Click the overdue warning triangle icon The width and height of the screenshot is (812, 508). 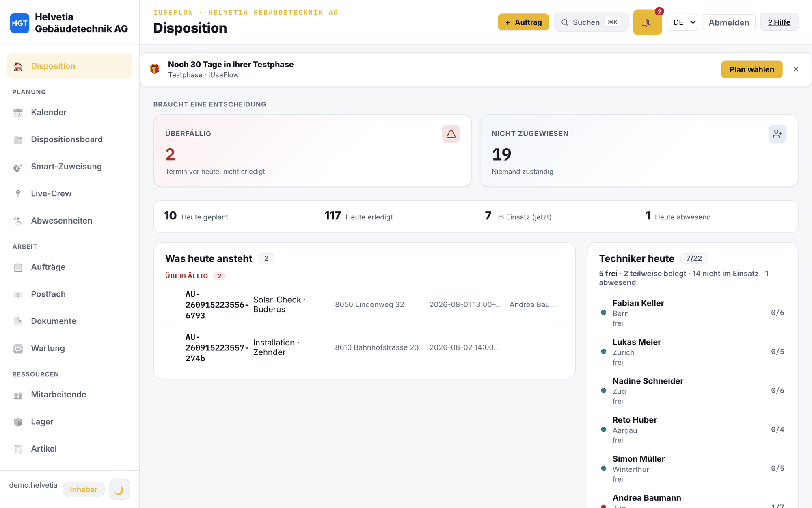point(451,134)
